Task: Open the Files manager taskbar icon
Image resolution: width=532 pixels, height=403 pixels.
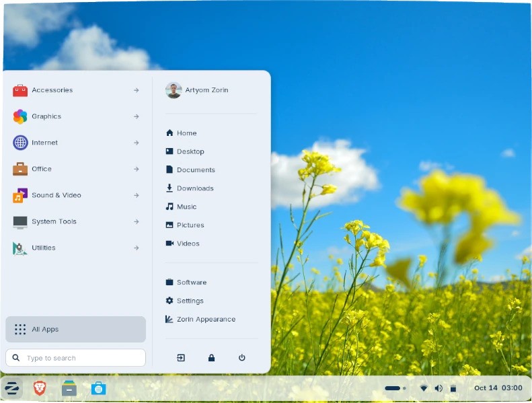Action: 69,388
